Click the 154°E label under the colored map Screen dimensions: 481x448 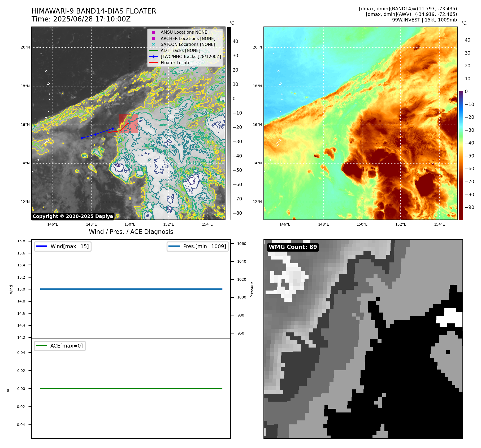(439, 224)
